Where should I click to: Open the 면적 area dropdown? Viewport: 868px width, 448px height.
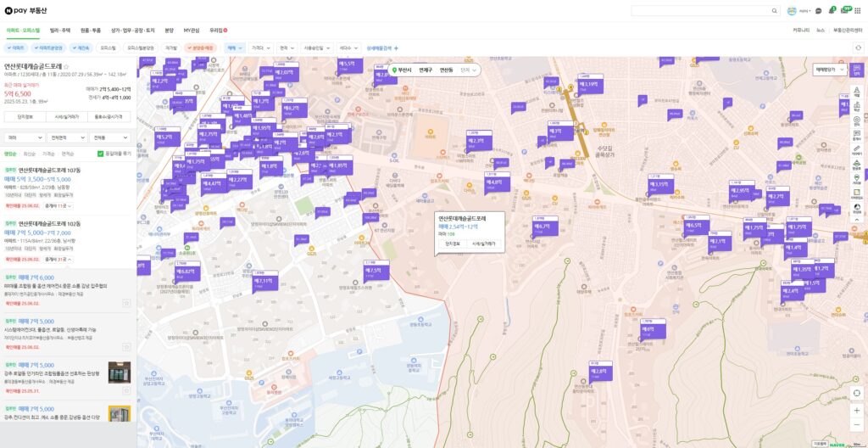pyautogui.click(x=287, y=48)
